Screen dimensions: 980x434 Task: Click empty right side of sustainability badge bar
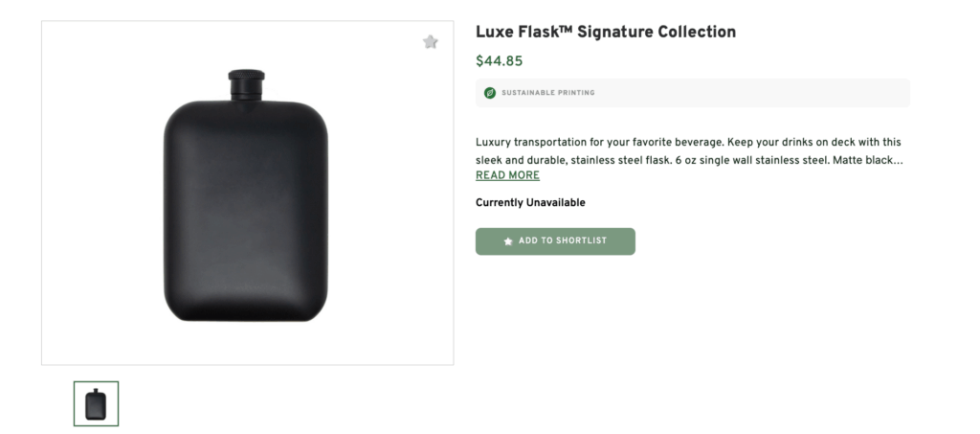766,93
